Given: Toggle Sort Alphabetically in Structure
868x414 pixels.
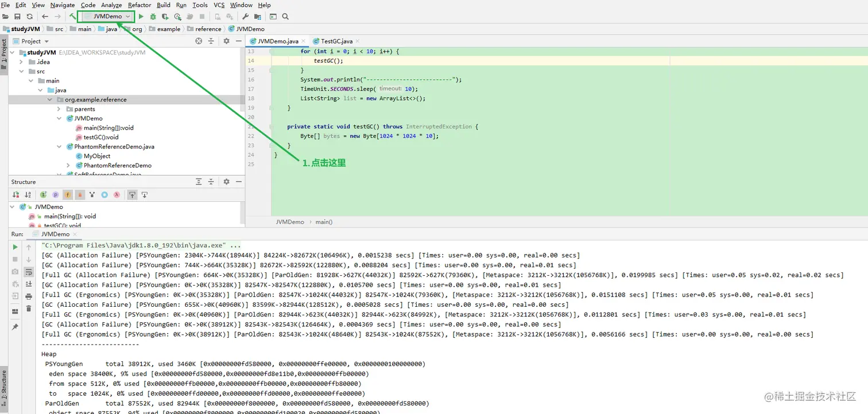Looking at the screenshot, I should (28, 195).
